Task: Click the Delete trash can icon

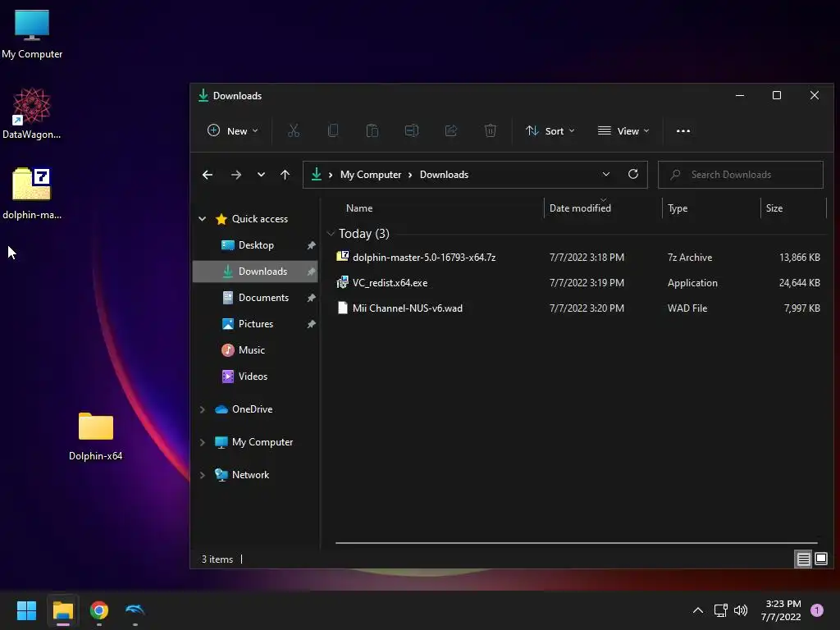Action: pos(491,130)
